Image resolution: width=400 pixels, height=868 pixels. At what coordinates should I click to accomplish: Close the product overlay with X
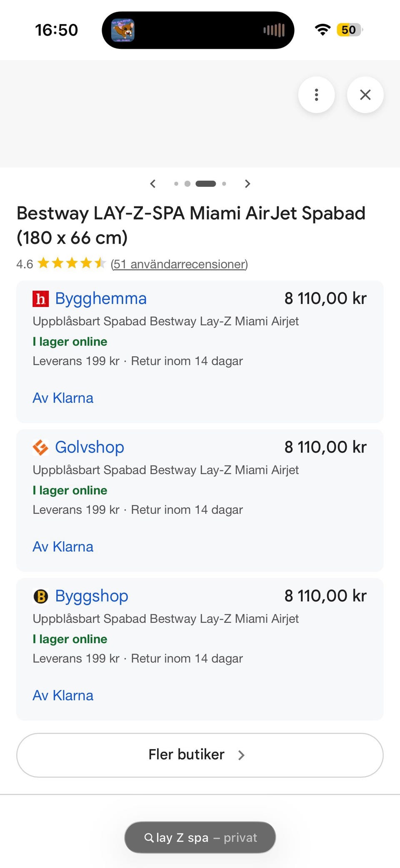coord(365,95)
